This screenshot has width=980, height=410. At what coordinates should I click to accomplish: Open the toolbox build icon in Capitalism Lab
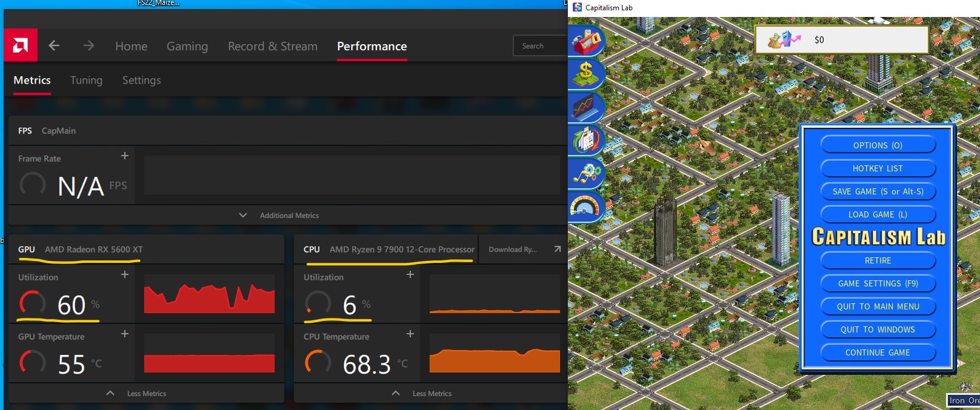pos(586,41)
